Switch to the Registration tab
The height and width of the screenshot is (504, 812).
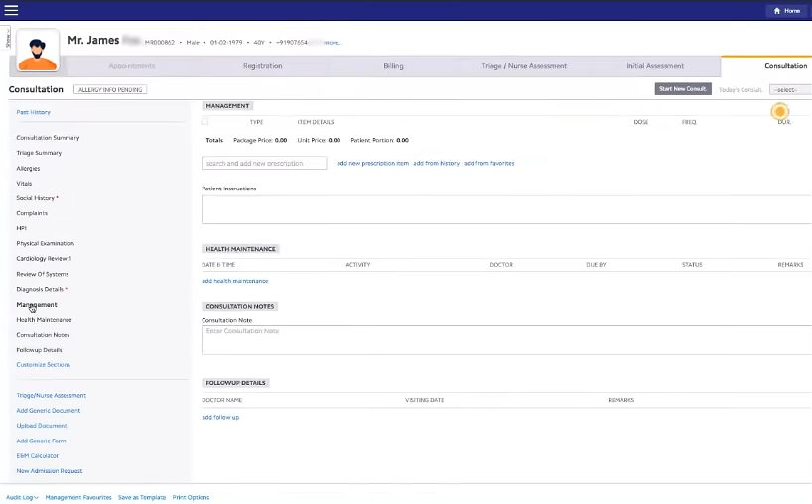[x=262, y=66]
